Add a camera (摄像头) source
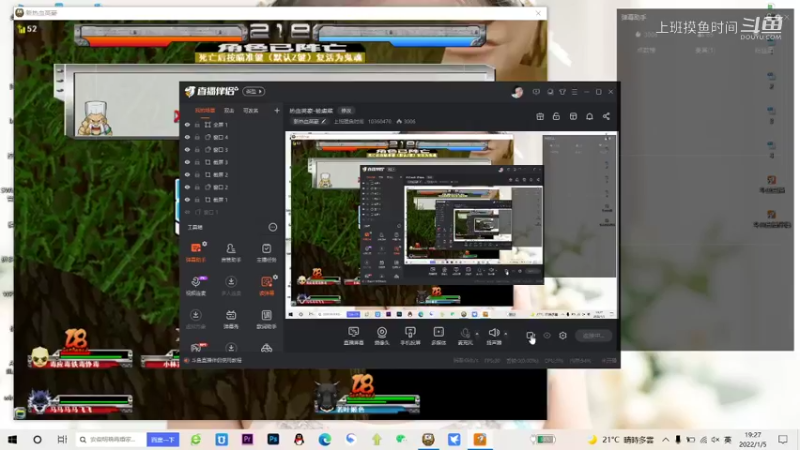 (382, 336)
